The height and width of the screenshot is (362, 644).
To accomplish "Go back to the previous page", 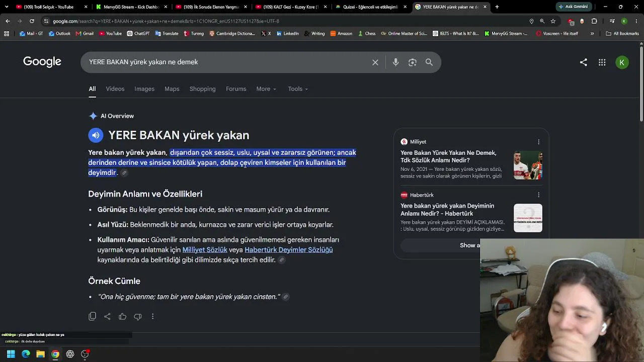I will pyautogui.click(x=8, y=21).
